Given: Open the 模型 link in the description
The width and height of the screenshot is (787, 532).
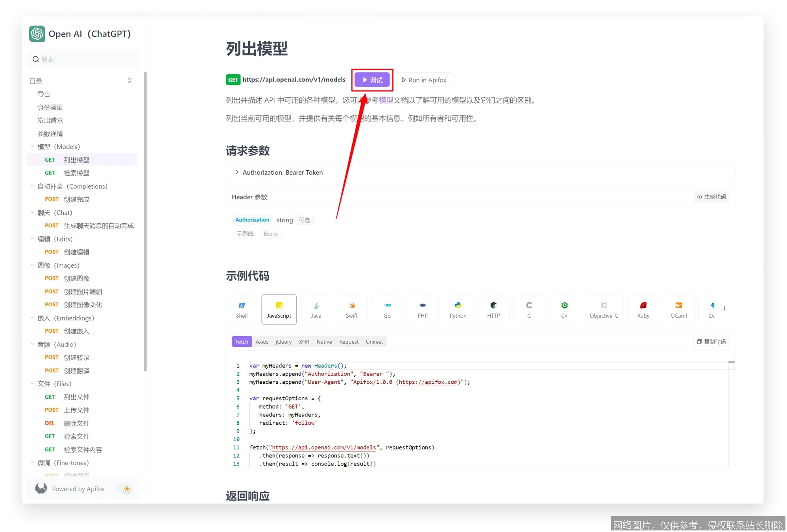Looking at the screenshot, I should [x=386, y=100].
